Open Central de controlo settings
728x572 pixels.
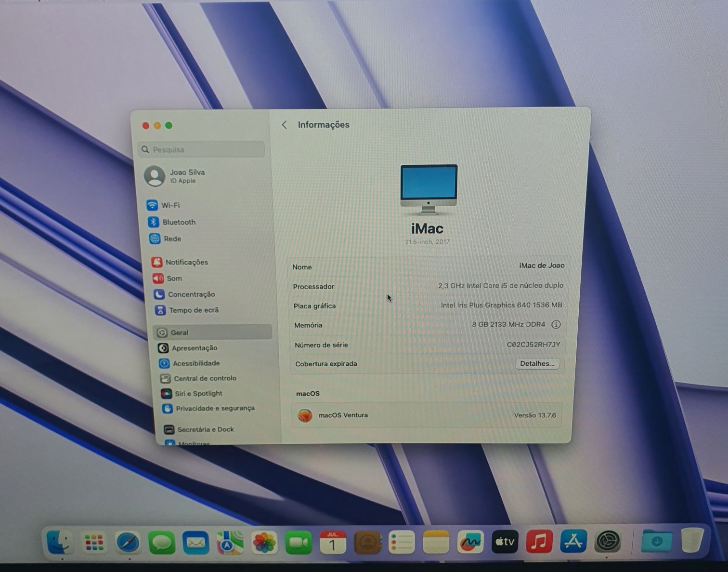pos(198,378)
